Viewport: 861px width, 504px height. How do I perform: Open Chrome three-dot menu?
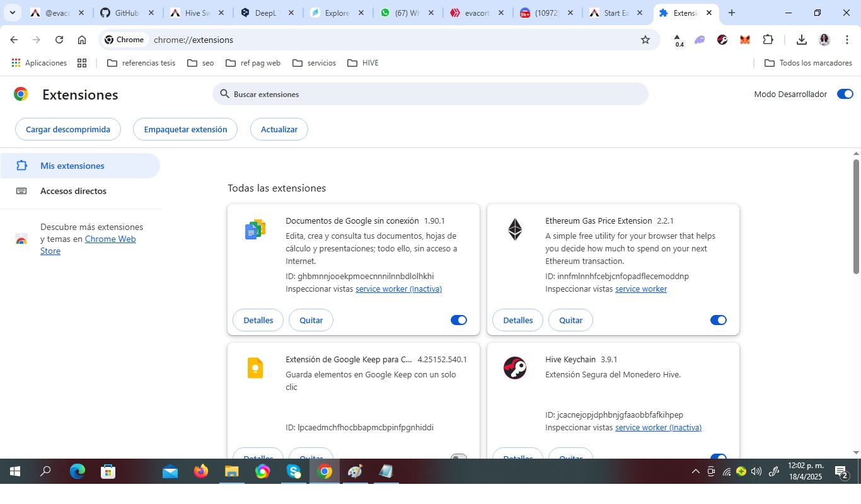click(x=847, y=40)
